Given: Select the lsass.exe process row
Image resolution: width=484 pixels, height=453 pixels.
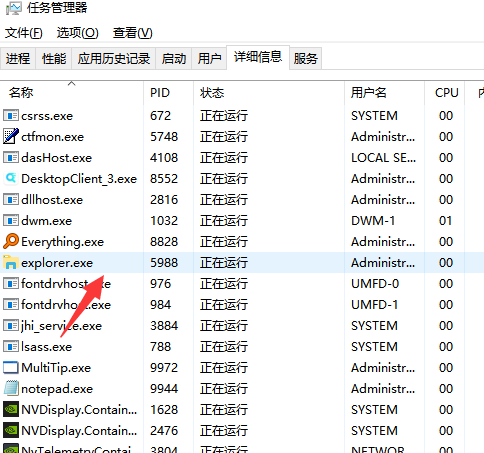Looking at the screenshot, I should point(242,346).
